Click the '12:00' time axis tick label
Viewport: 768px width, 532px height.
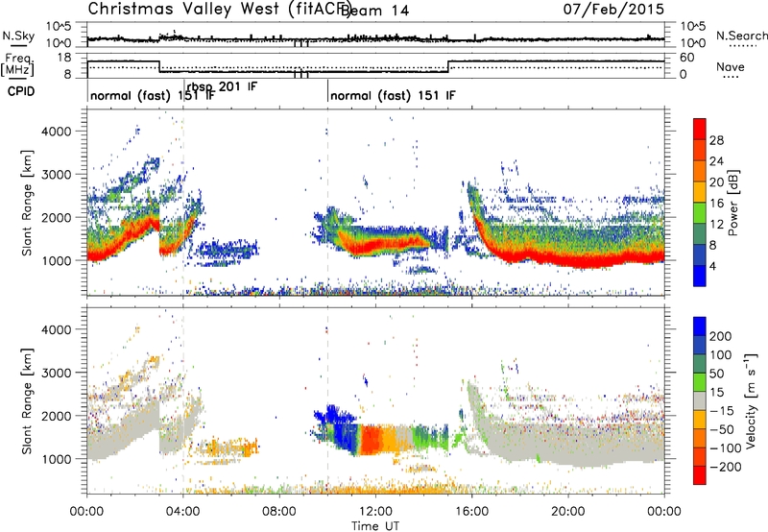click(x=375, y=512)
